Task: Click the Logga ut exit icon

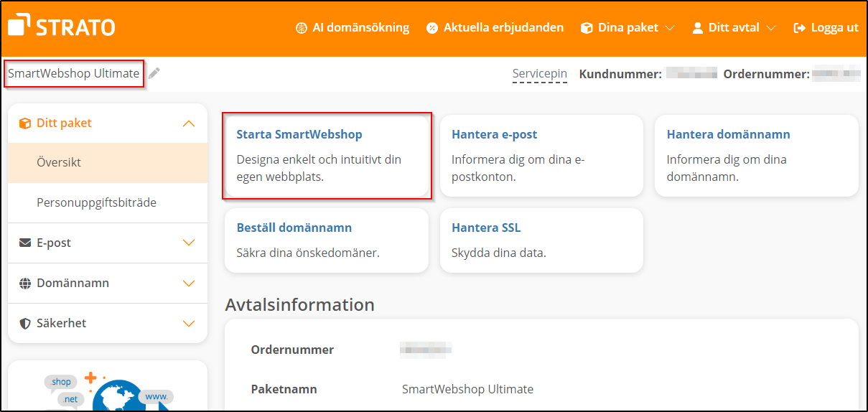Action: coord(800,28)
